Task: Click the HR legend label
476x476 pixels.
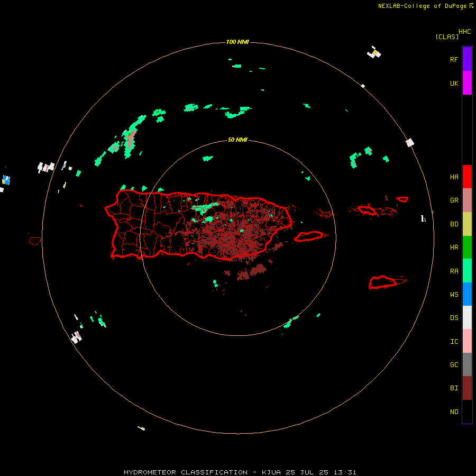Action: coord(454,248)
